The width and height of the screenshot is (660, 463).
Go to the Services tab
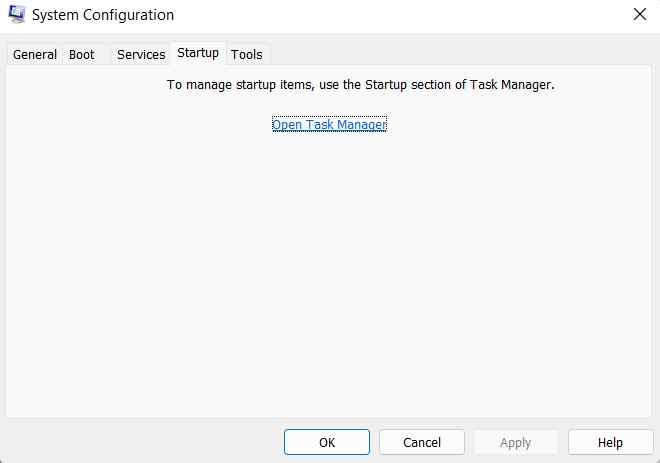click(141, 54)
